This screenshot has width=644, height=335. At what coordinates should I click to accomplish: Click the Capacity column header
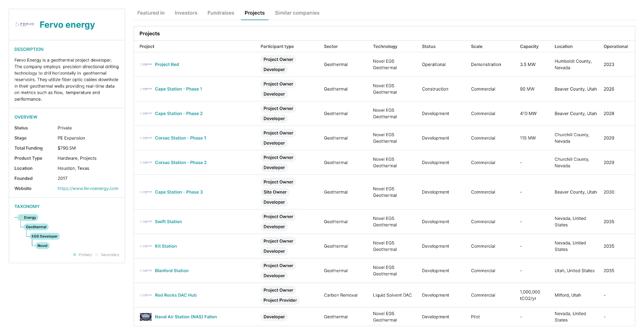tap(529, 47)
